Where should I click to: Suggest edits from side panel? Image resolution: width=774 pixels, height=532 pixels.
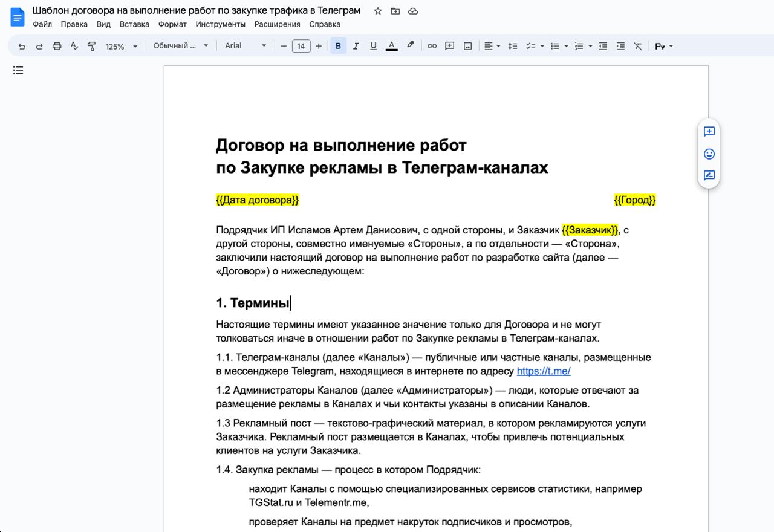click(x=709, y=176)
